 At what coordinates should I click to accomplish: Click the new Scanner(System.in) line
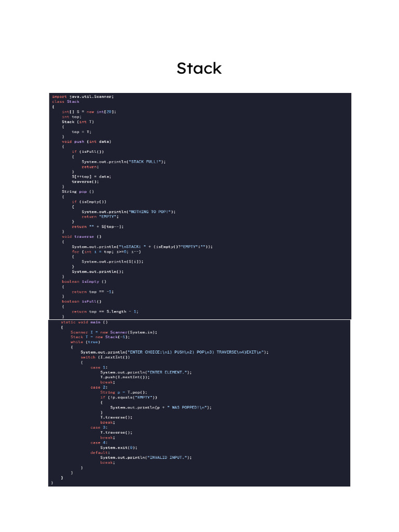[114, 332]
